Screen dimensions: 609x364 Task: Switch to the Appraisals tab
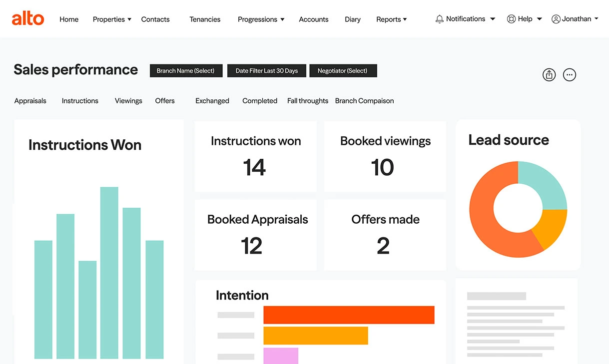point(30,101)
